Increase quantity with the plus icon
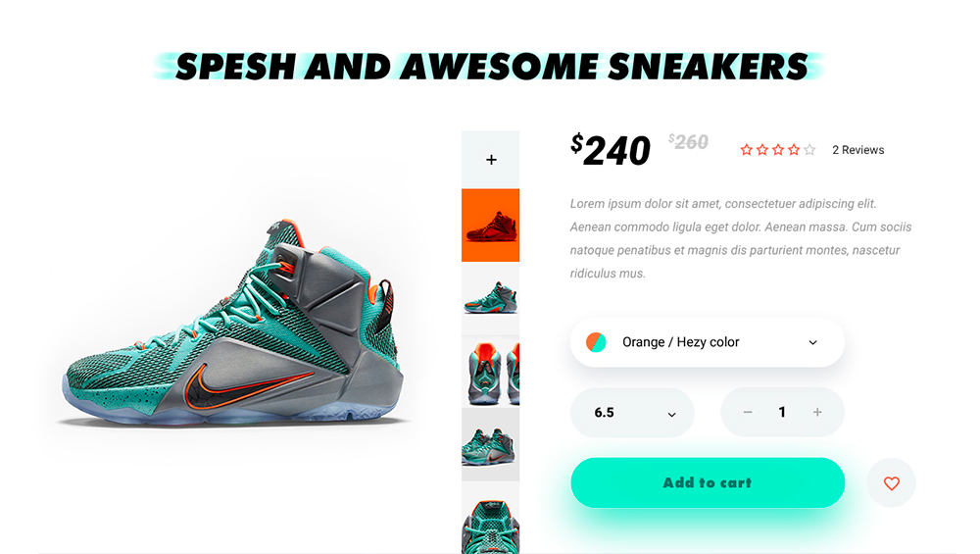This screenshot has height=554, width=980. point(817,412)
